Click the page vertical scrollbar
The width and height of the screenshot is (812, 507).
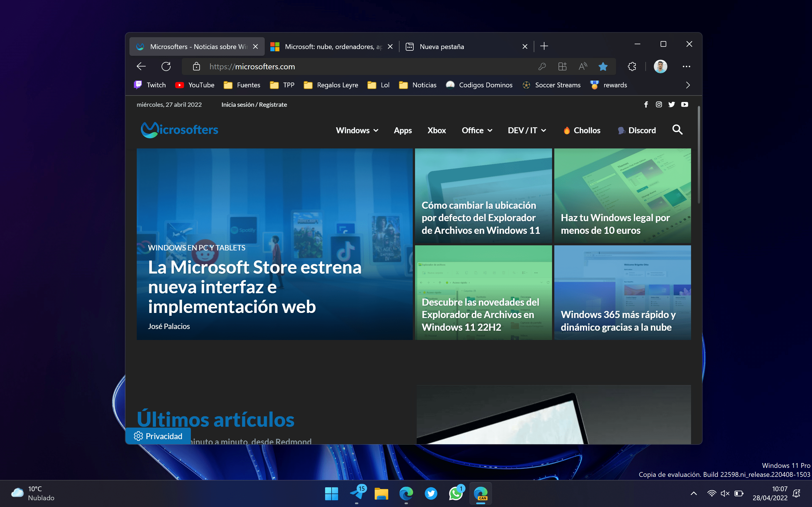pos(699,154)
